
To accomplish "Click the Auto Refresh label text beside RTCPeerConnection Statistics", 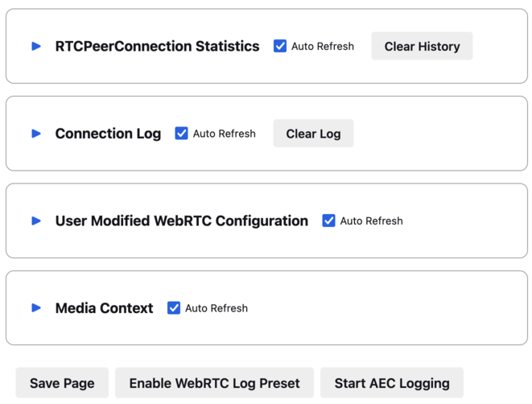I will coord(322,47).
